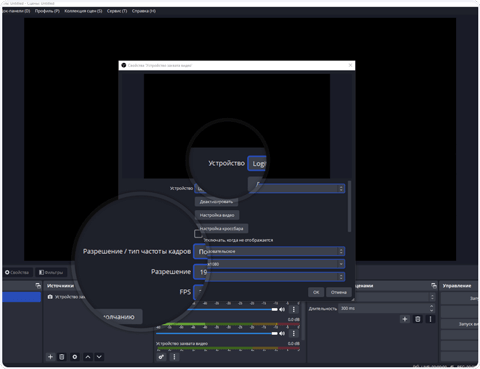Click the properties dialog vertical scrollbar

coord(349,206)
